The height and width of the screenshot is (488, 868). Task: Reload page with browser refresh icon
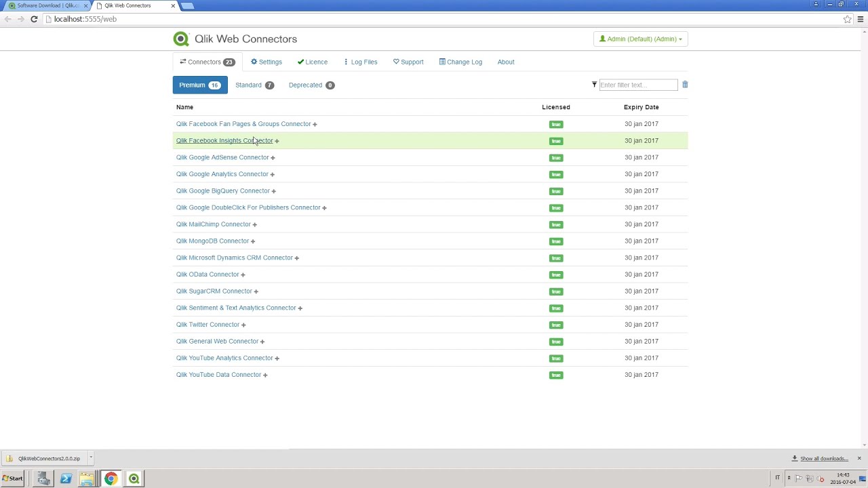click(34, 19)
